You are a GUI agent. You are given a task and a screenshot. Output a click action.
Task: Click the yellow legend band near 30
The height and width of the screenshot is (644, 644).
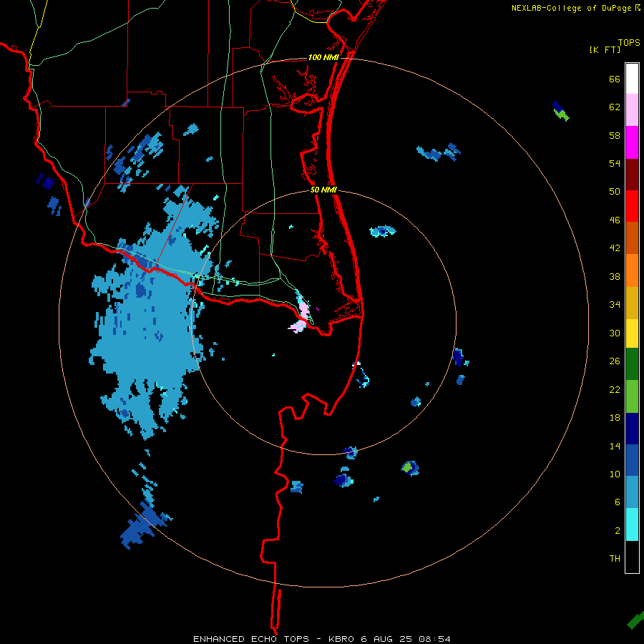coord(632,333)
